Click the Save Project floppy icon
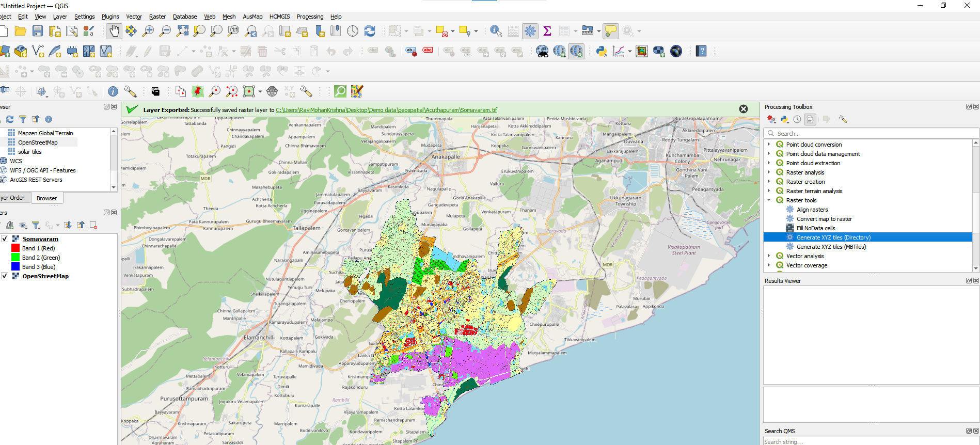Image resolution: width=980 pixels, height=445 pixels. (x=38, y=31)
